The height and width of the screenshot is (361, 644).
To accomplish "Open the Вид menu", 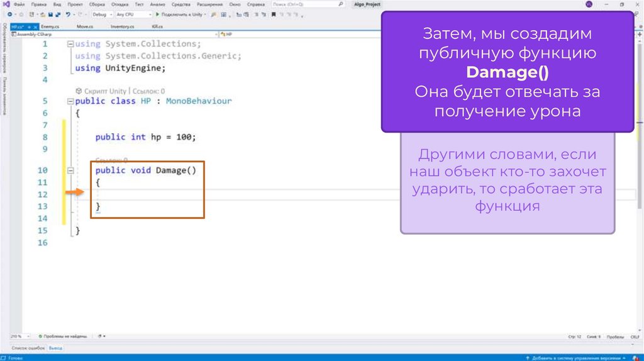I will click(x=57, y=4).
